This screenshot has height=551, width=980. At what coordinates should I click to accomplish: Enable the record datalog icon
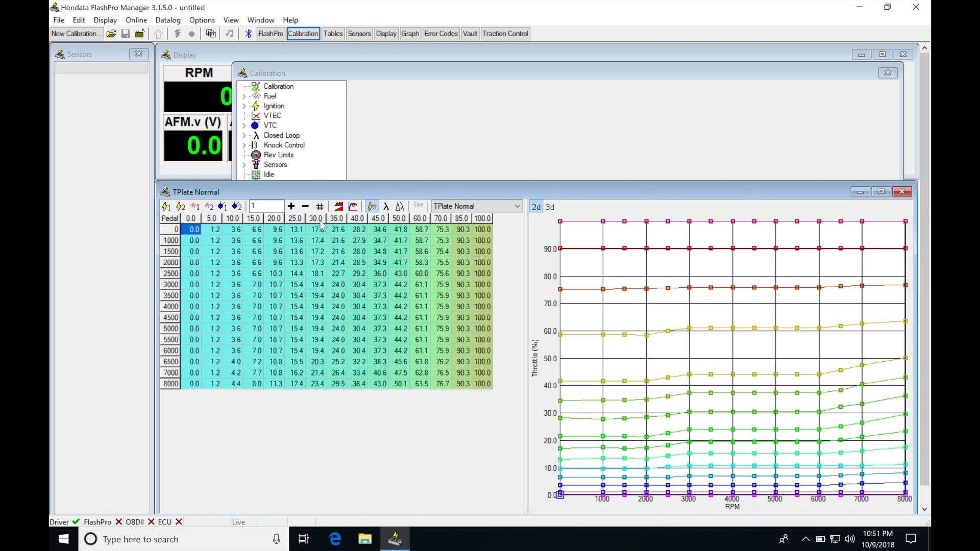coord(191,34)
